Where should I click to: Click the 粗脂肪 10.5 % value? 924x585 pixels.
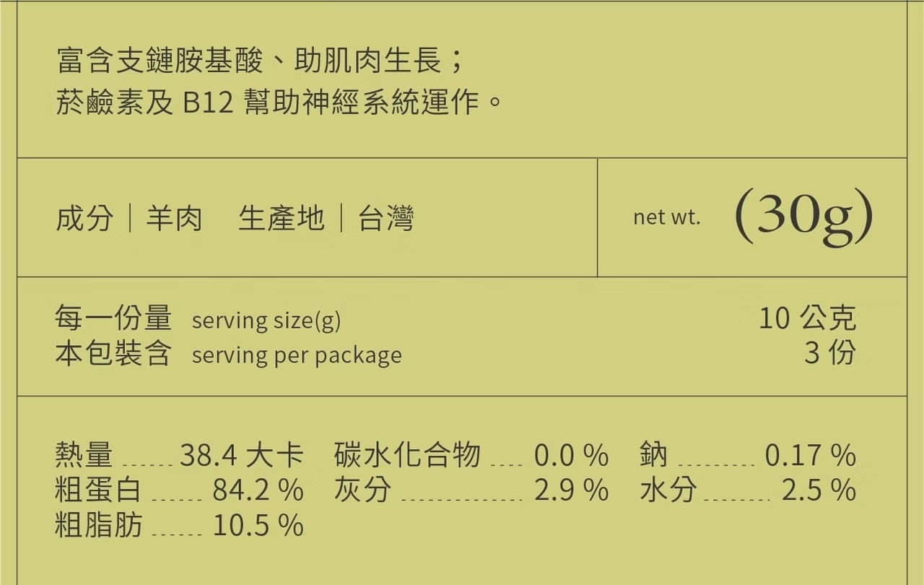pyautogui.click(x=257, y=525)
